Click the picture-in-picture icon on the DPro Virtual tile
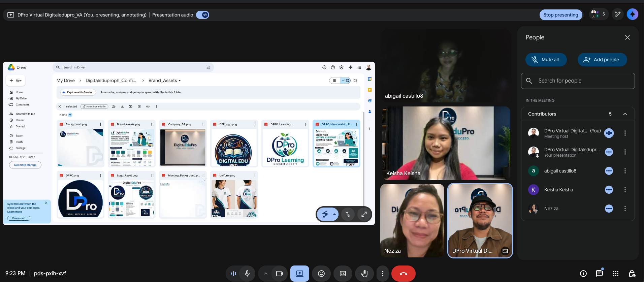The height and width of the screenshot is (282, 644). point(505,251)
